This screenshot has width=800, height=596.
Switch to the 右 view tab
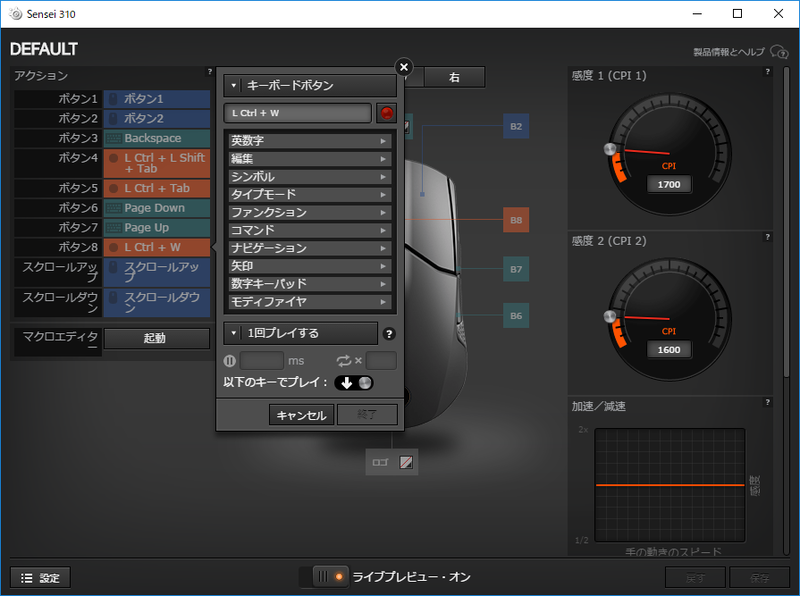click(x=454, y=77)
